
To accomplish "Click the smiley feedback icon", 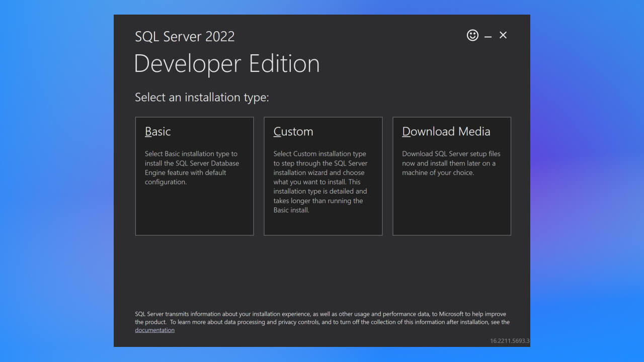I will [472, 35].
